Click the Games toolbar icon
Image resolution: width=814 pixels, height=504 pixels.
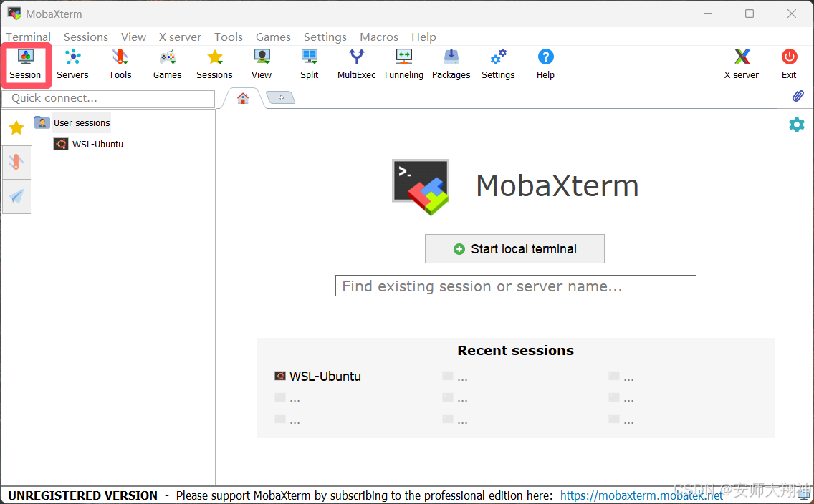(167, 64)
